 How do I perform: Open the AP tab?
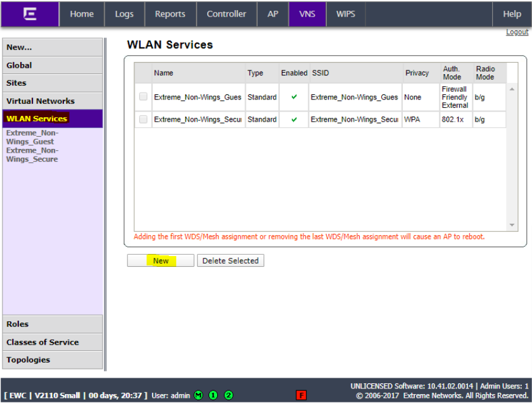pyautogui.click(x=273, y=14)
